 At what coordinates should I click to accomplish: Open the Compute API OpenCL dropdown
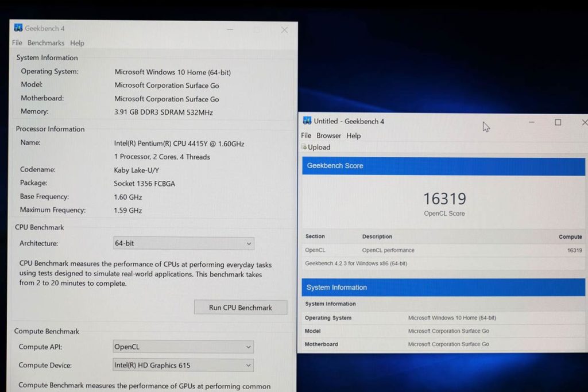[183, 347]
